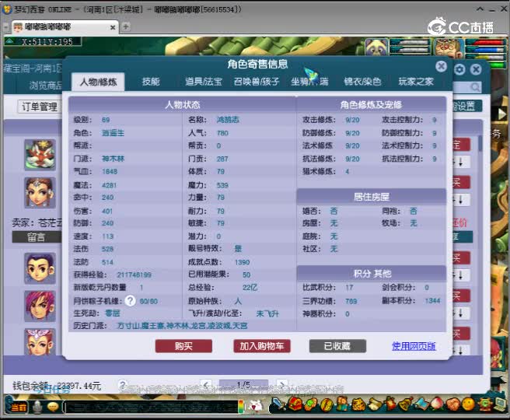The width and height of the screenshot is (510, 420).
Task: Click the red 购买 button
Action: (x=183, y=346)
